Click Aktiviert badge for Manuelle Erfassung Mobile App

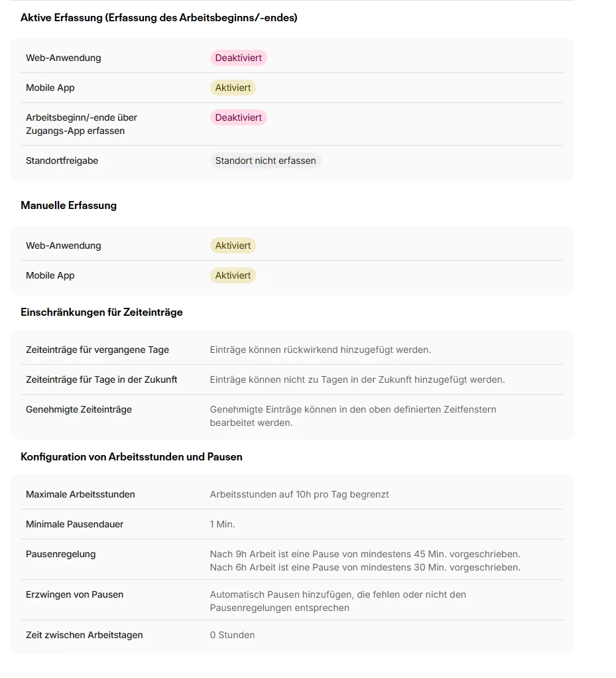click(233, 275)
